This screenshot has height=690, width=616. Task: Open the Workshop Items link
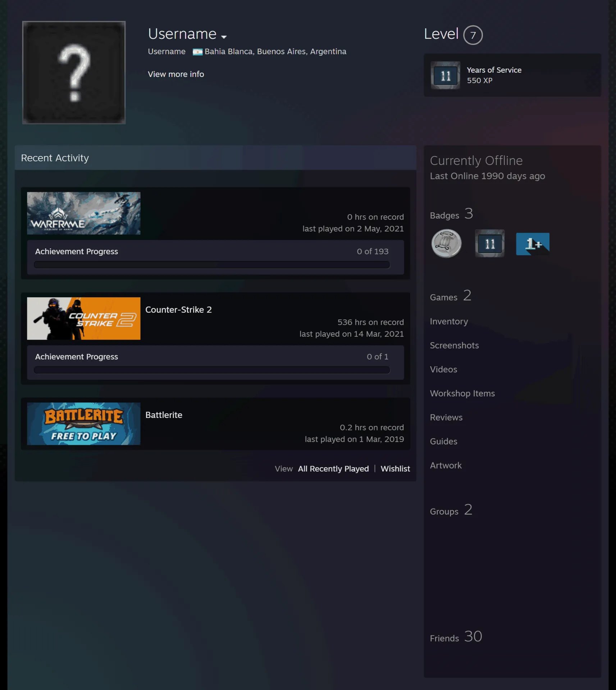462,394
